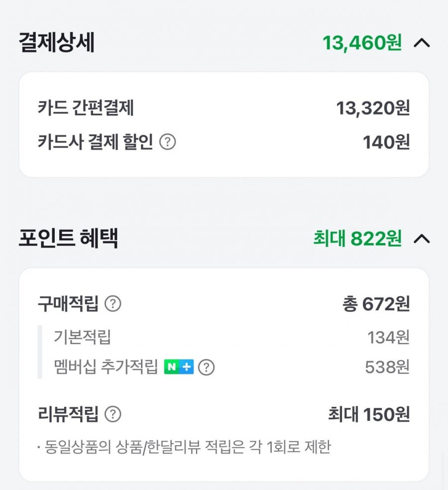The width and height of the screenshot is (448, 490).
Task: Collapse the 포인트 혜택 section chevron
Action: click(422, 239)
